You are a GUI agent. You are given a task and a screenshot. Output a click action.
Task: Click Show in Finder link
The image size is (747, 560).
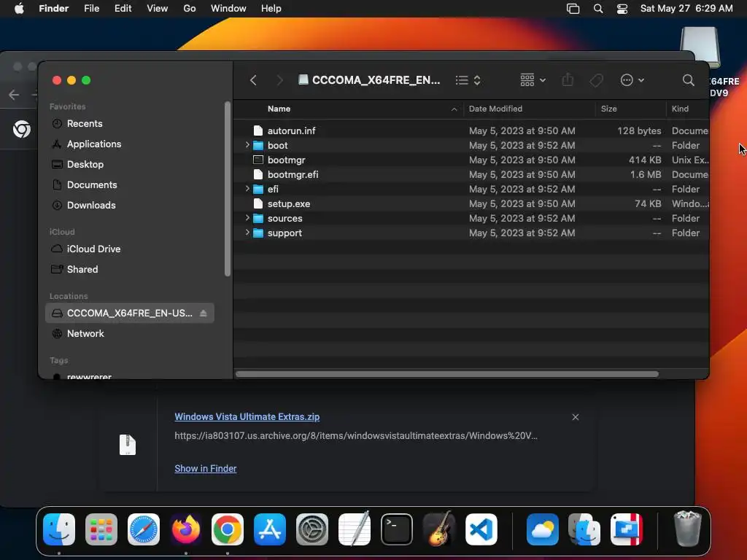pos(205,469)
